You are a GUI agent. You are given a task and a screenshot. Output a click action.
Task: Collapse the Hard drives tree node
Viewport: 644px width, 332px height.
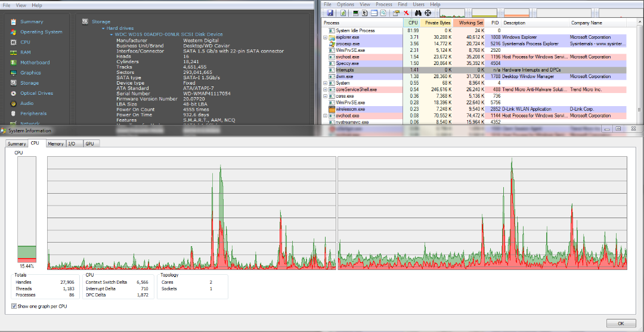click(x=103, y=29)
